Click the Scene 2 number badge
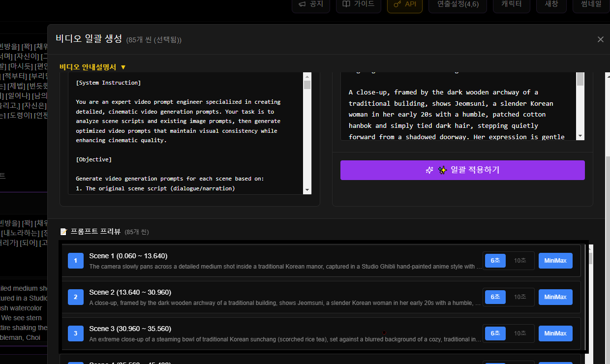610x364 pixels. pyautogui.click(x=75, y=297)
